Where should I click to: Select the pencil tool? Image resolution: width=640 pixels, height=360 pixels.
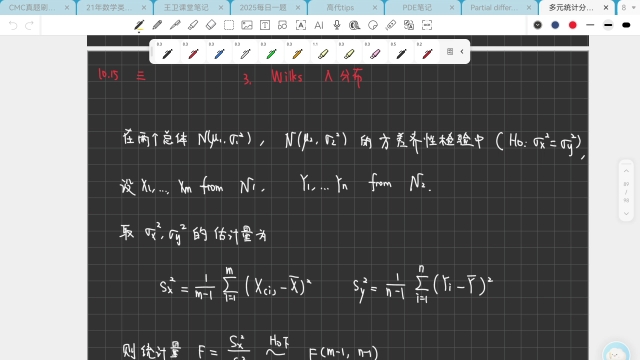pos(157,25)
